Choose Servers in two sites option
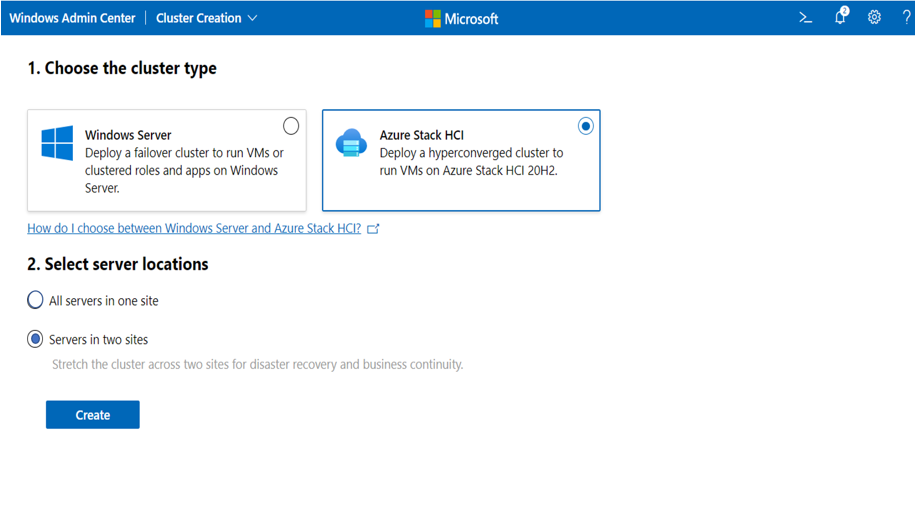Viewport: 915px width, 516px height. coord(36,340)
